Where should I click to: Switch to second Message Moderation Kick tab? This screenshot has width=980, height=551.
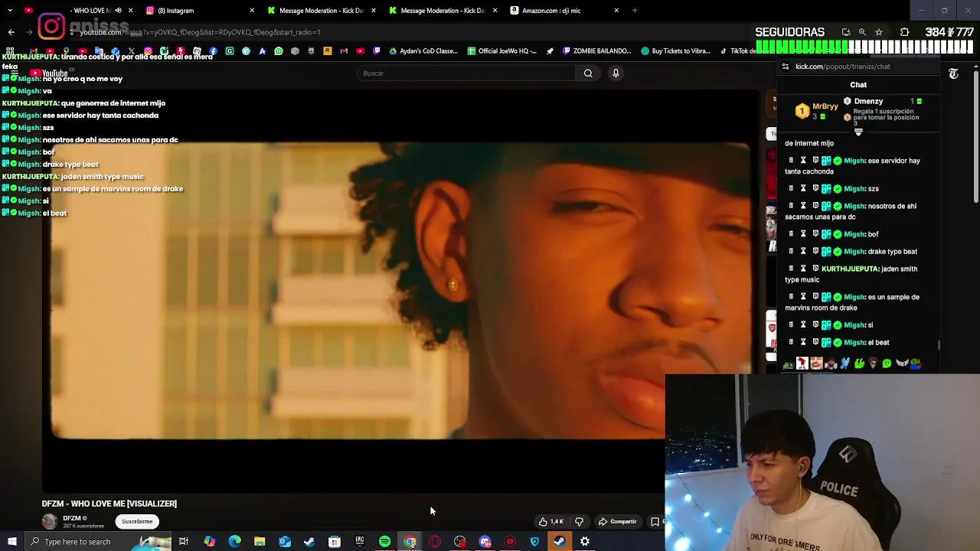point(442,11)
